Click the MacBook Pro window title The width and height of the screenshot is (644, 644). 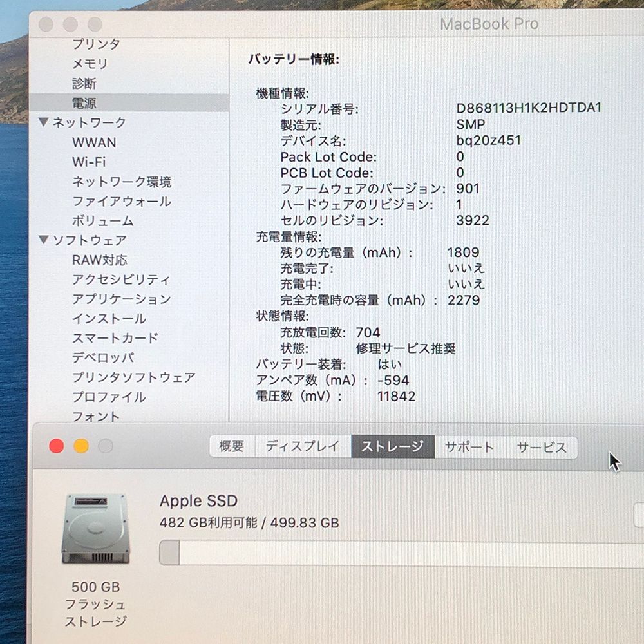pyautogui.click(x=489, y=24)
